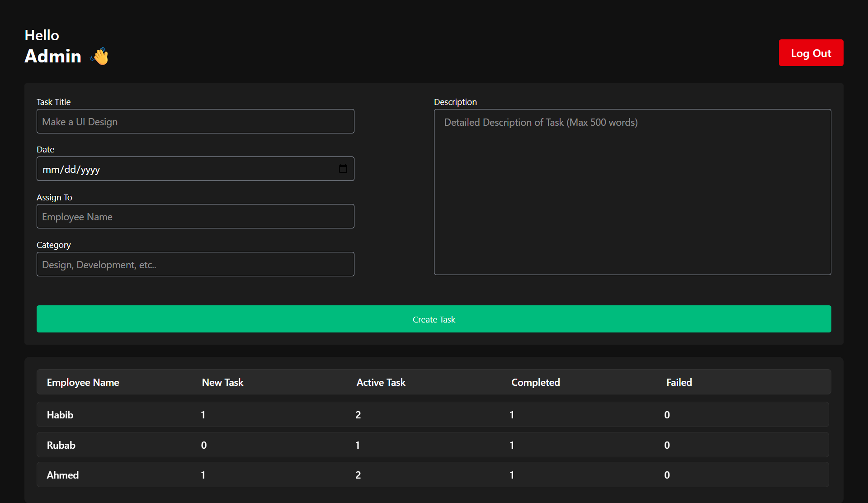Open the date picker calendar icon
The width and height of the screenshot is (868, 503).
[343, 169]
